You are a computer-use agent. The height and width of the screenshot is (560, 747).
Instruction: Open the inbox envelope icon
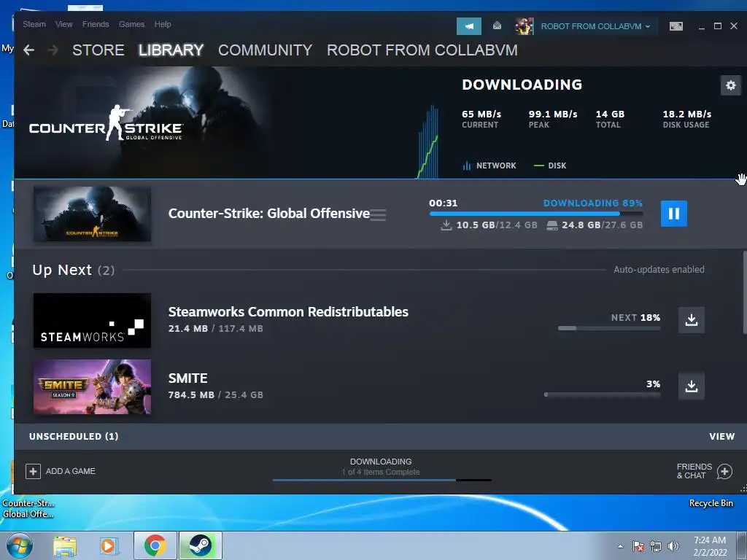(x=497, y=26)
